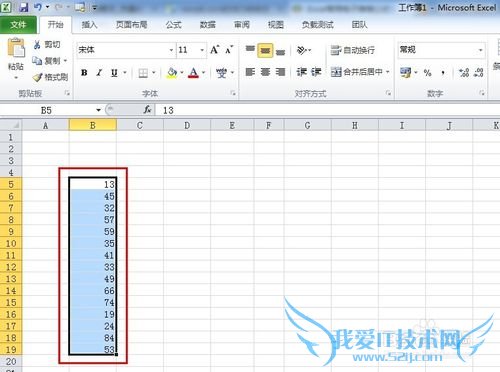The image size is (500, 372).
Task: Switch to the 数据 (Data) tab
Action: click(x=207, y=25)
